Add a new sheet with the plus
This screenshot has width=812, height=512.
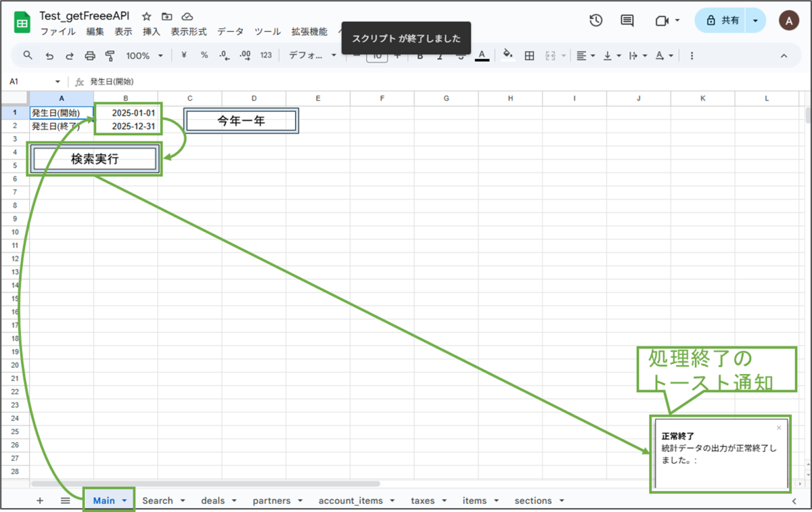coord(40,501)
